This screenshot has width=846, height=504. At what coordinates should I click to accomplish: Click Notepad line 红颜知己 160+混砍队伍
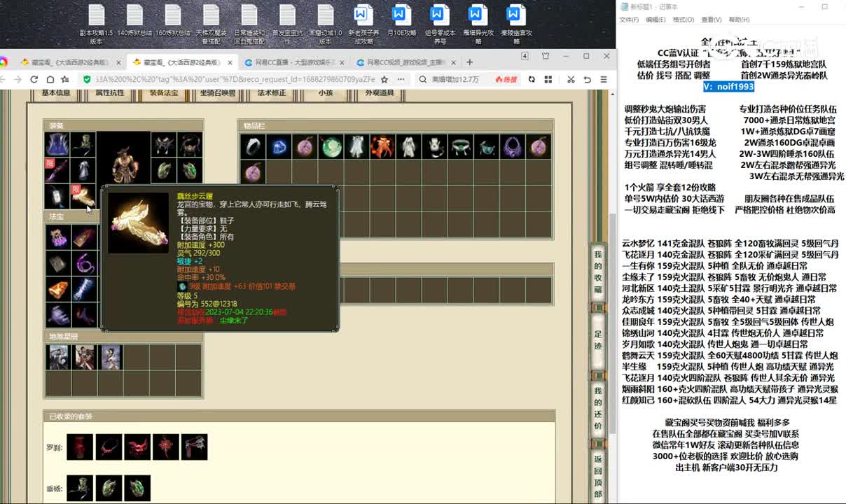tap(729, 400)
